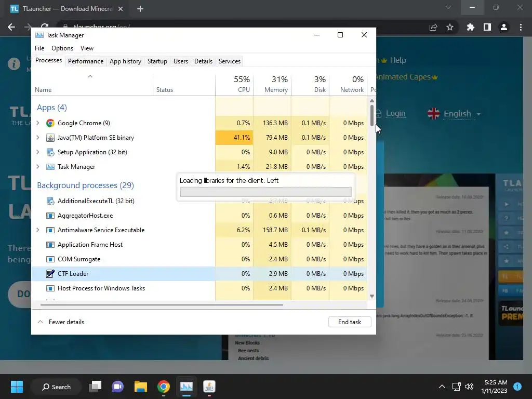Switch to the Performance tab
The height and width of the screenshot is (399, 532).
coord(86,61)
